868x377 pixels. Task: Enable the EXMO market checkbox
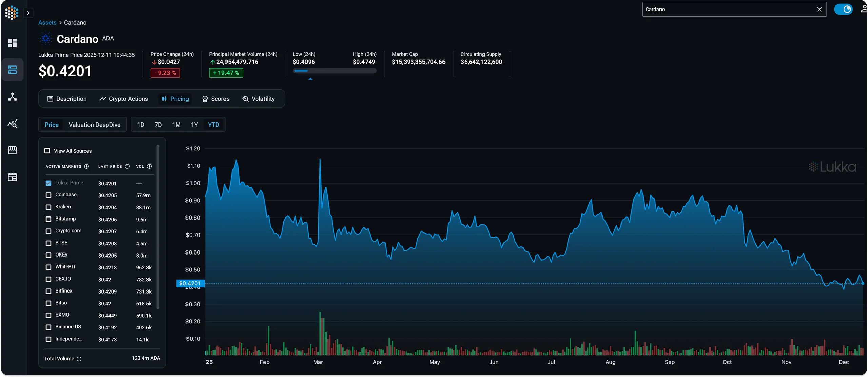pyautogui.click(x=48, y=315)
